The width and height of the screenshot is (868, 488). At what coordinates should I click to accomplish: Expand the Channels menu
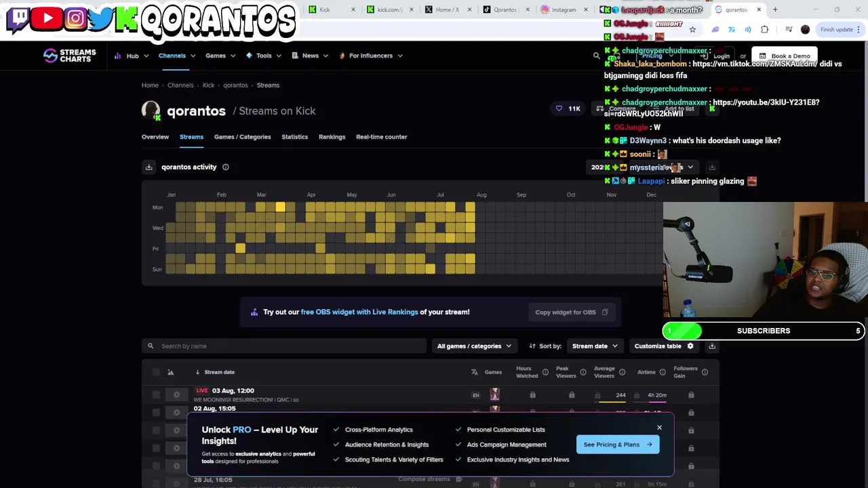176,56
